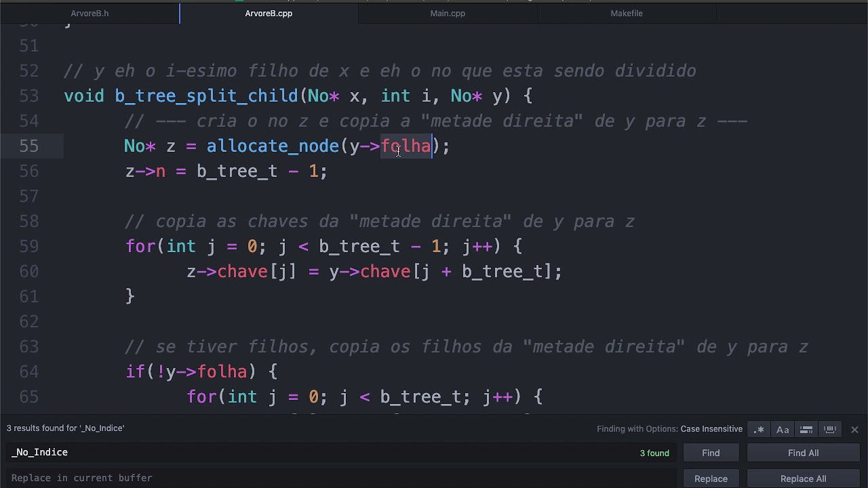
Task: Click line number 59 in the gutter
Action: click(x=29, y=246)
